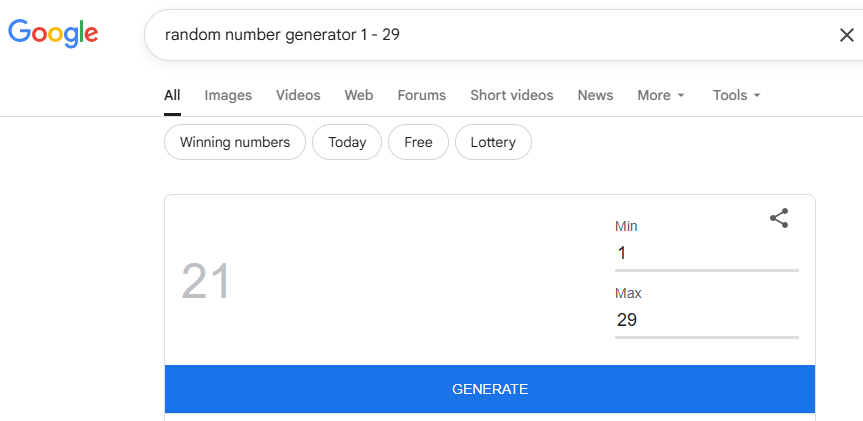Click the Min value input field
The height and width of the screenshot is (421, 863).
click(x=706, y=253)
